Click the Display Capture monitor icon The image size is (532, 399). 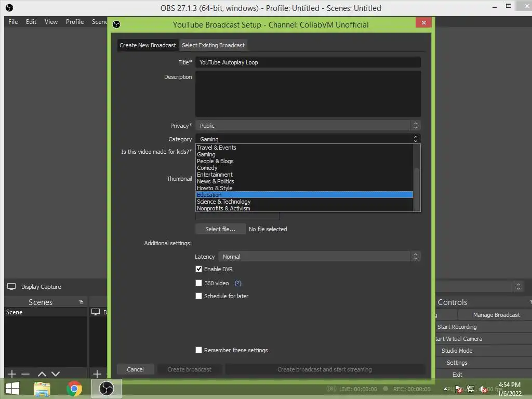pos(11,287)
